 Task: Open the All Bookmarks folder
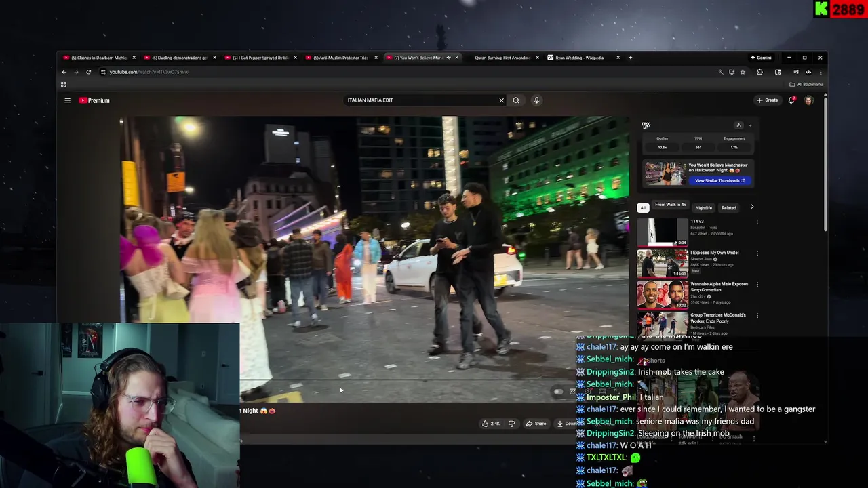pyautogui.click(x=806, y=85)
